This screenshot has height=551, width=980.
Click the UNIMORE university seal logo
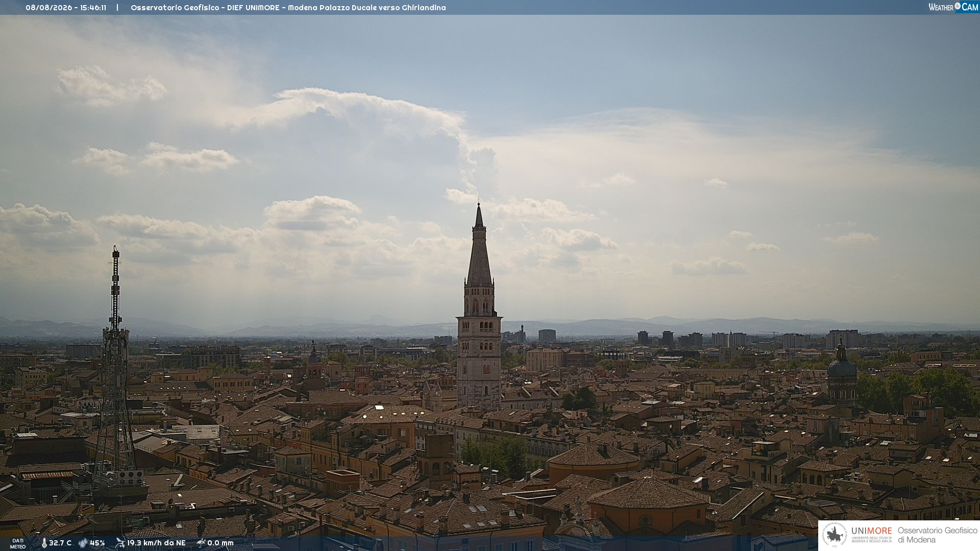[x=835, y=535]
